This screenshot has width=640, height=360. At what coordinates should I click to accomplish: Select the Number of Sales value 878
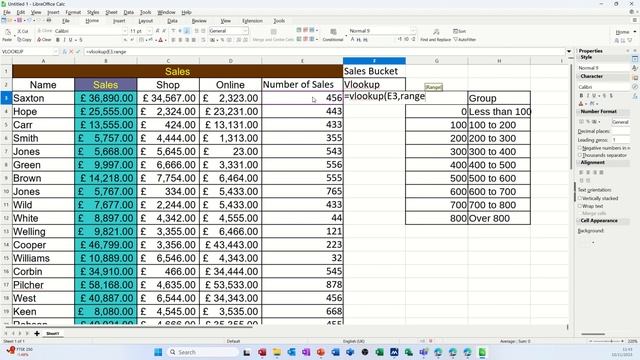click(x=302, y=285)
